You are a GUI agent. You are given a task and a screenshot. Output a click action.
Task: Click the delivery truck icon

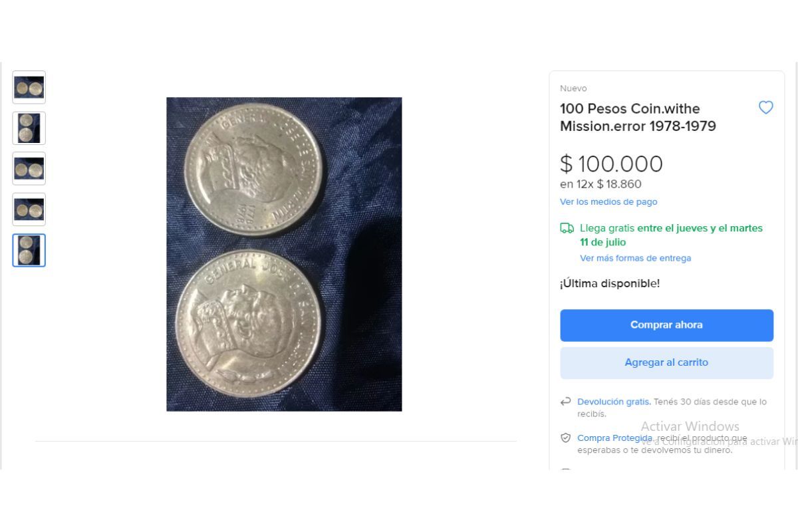click(x=567, y=228)
